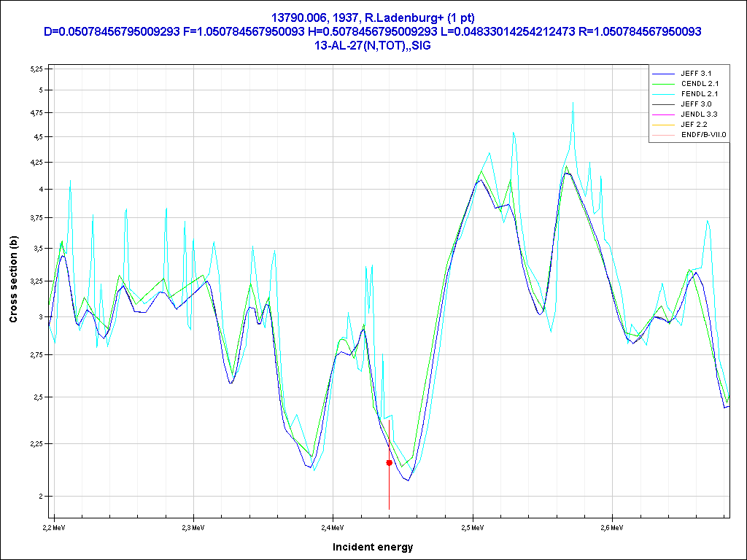The image size is (747, 560).
Task: Click the red experimental data point marker
Action: [389, 462]
